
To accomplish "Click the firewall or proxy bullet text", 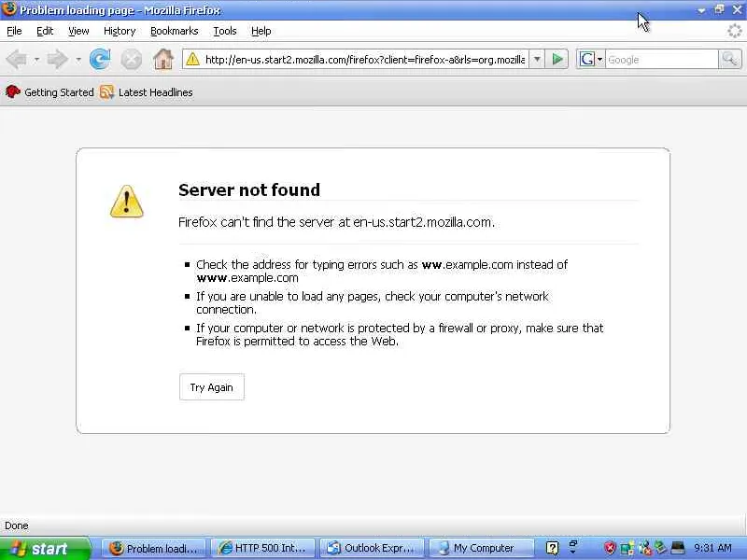I will click(x=400, y=334).
